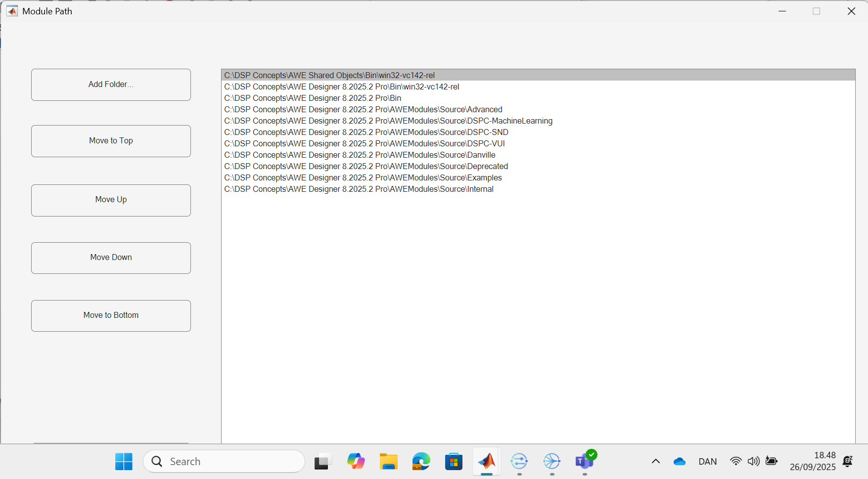
Task: Select the Source\Advanced module path entry
Action: 363,109
